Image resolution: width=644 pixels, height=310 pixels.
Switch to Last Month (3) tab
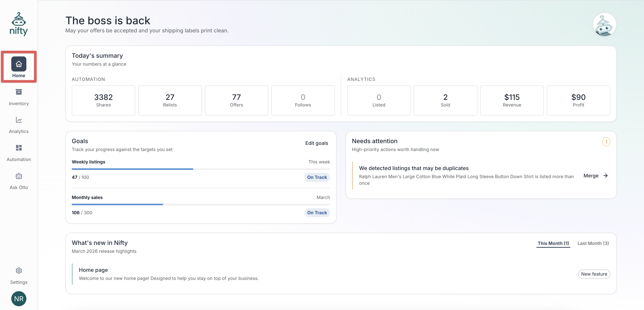593,243
